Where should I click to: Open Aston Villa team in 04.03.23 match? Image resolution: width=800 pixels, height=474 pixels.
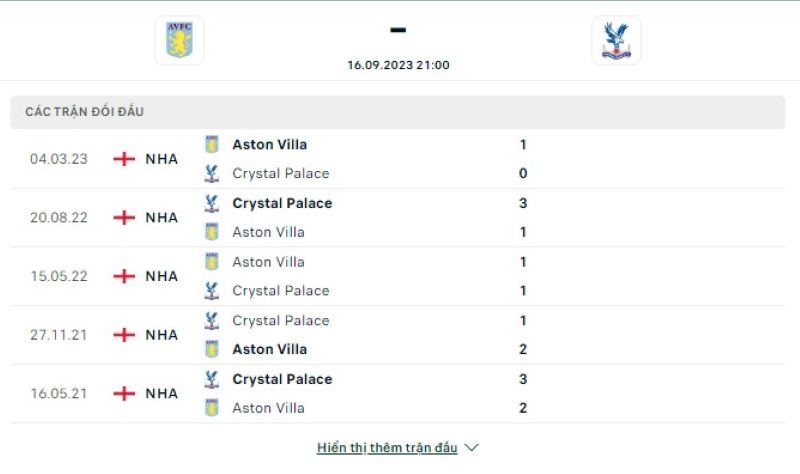(269, 144)
